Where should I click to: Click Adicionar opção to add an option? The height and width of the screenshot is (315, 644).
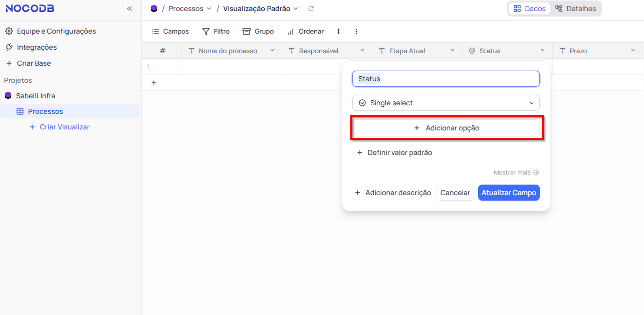pyautogui.click(x=446, y=128)
